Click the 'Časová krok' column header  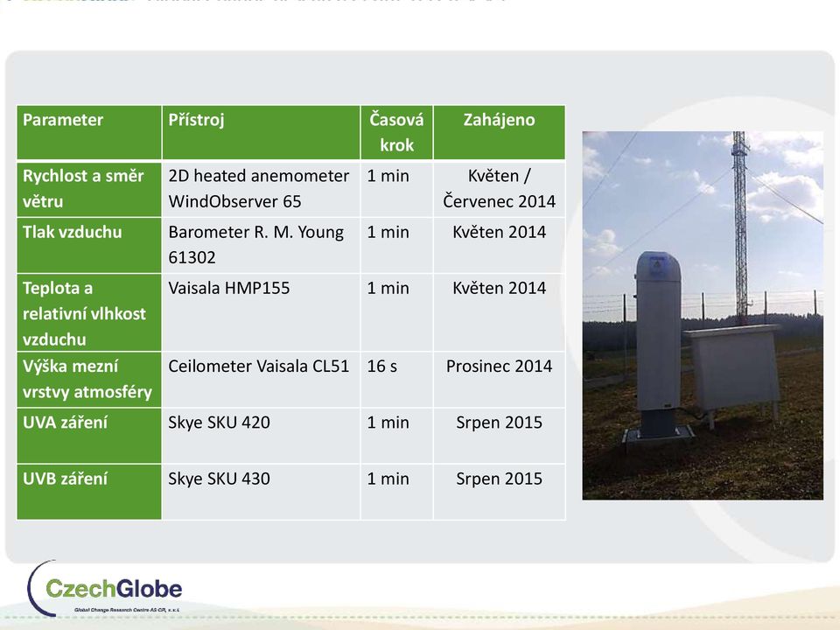click(x=396, y=132)
